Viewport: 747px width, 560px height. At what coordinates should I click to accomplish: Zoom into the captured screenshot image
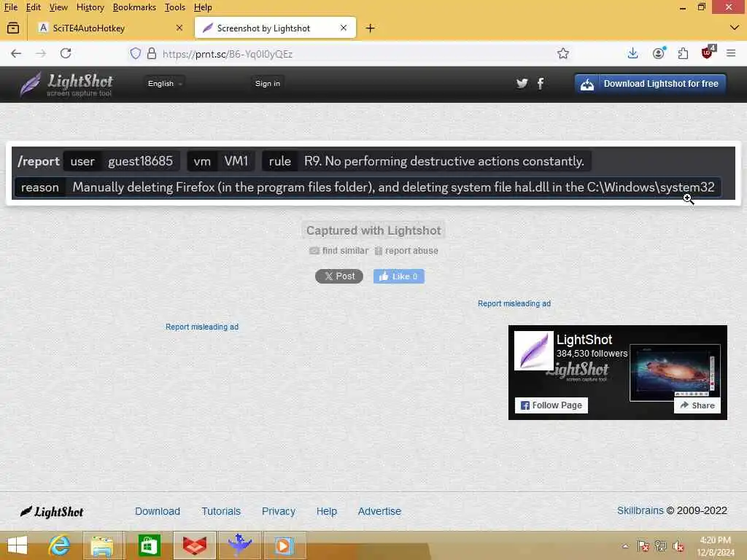pos(373,174)
